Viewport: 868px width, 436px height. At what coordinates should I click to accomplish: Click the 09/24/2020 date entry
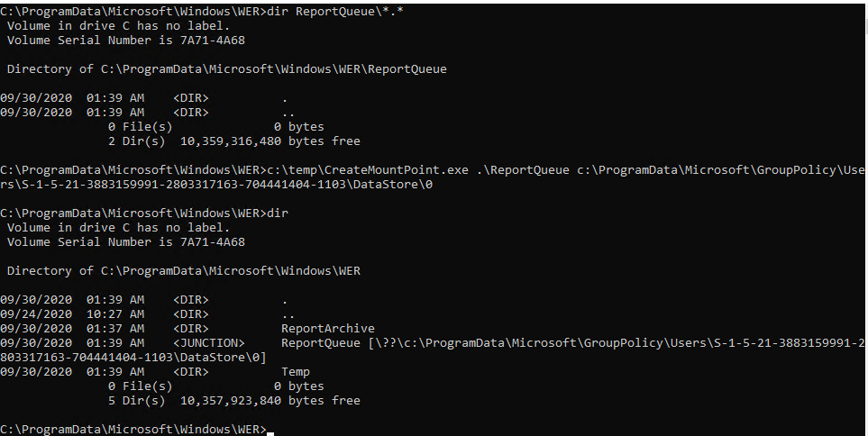(36, 314)
